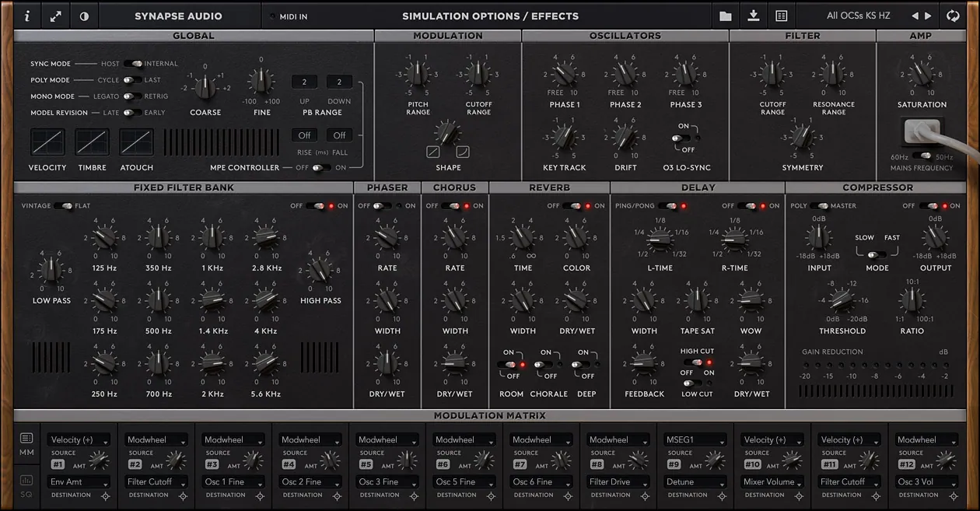
Task: Open the MSEG1 source dropdown in slot 9
Action: pos(695,439)
